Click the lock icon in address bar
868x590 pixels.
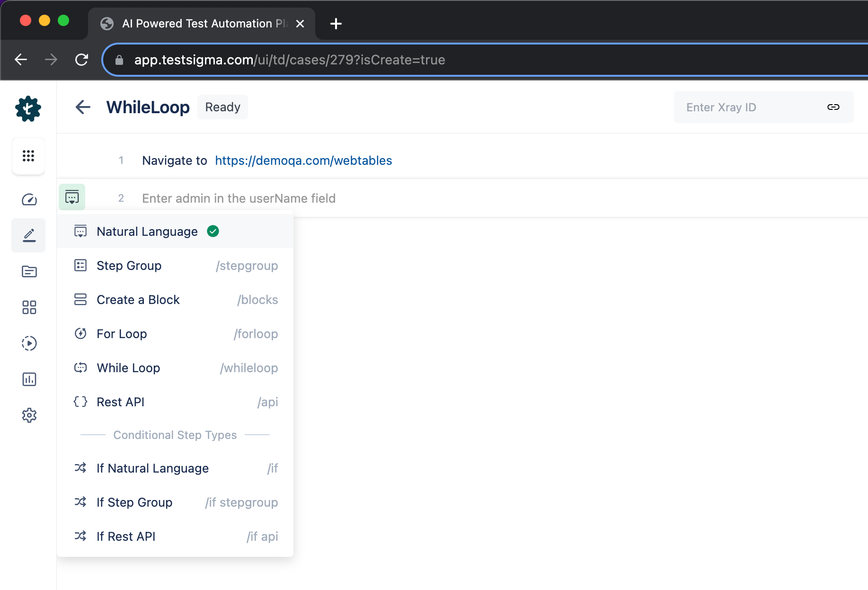[x=119, y=60]
